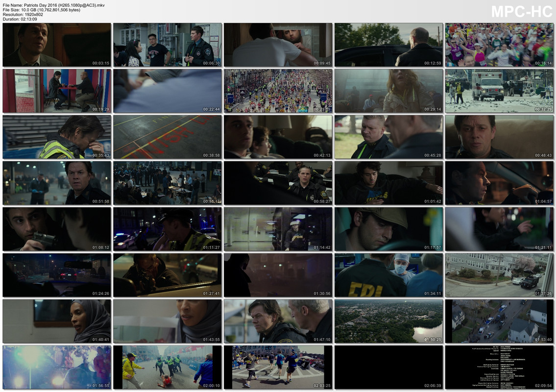The image size is (556, 392).
Task: Open the gun scene thumbnail 01:08:12
Action: (57, 229)
